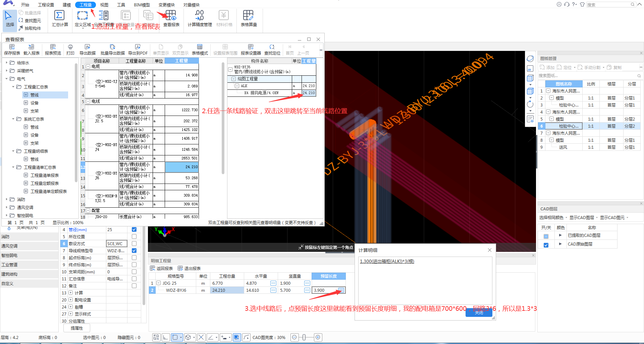
Task: Click the 打印 printer icon
Action: (x=70, y=47)
